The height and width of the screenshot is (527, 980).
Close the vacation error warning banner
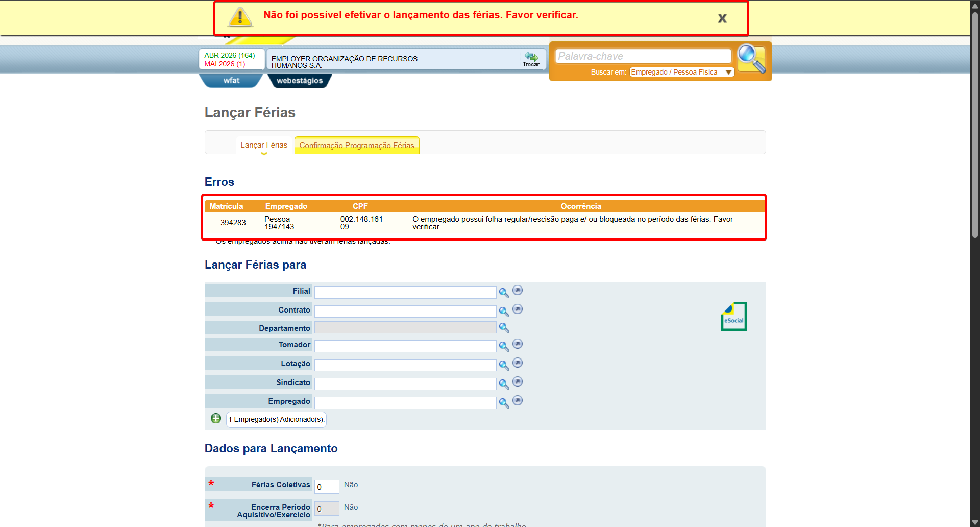click(x=722, y=18)
